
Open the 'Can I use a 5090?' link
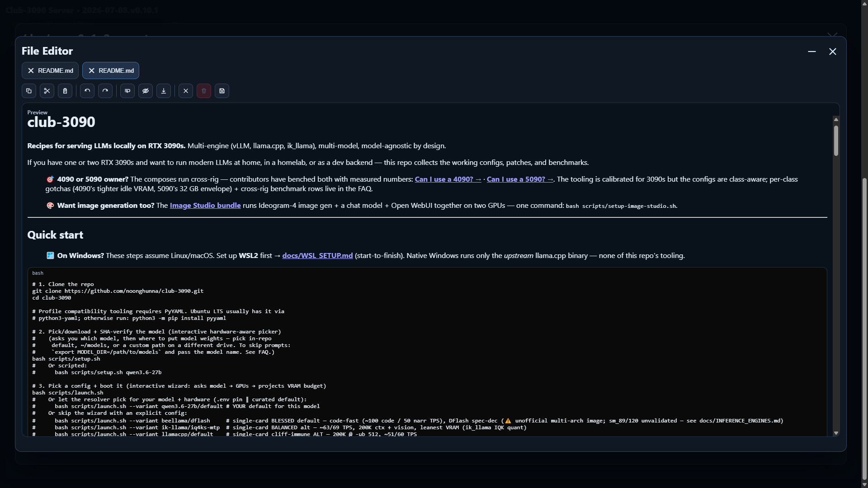click(x=520, y=179)
